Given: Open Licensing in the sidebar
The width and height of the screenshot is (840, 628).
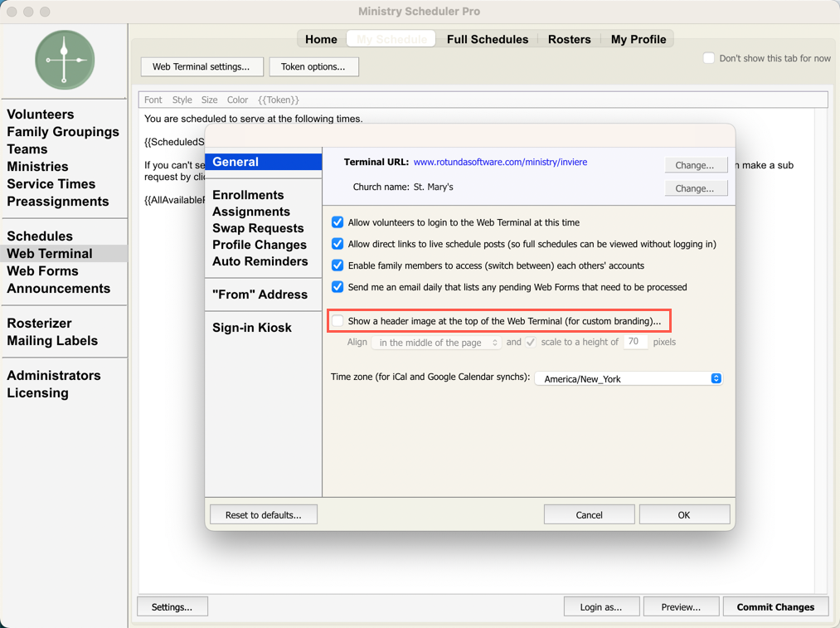Looking at the screenshot, I should (x=37, y=392).
